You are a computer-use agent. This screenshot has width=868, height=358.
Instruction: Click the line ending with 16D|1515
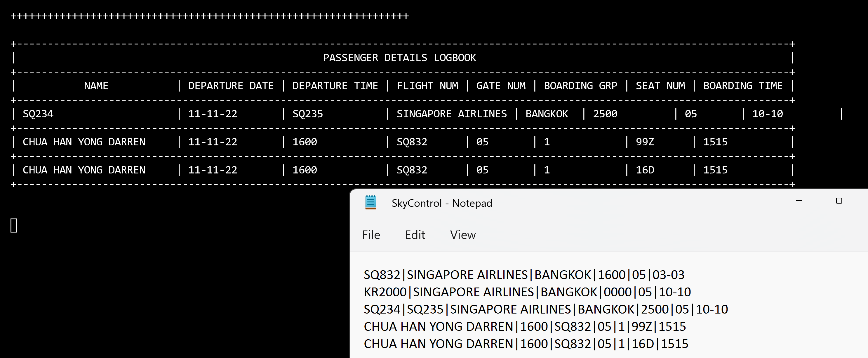(526, 344)
